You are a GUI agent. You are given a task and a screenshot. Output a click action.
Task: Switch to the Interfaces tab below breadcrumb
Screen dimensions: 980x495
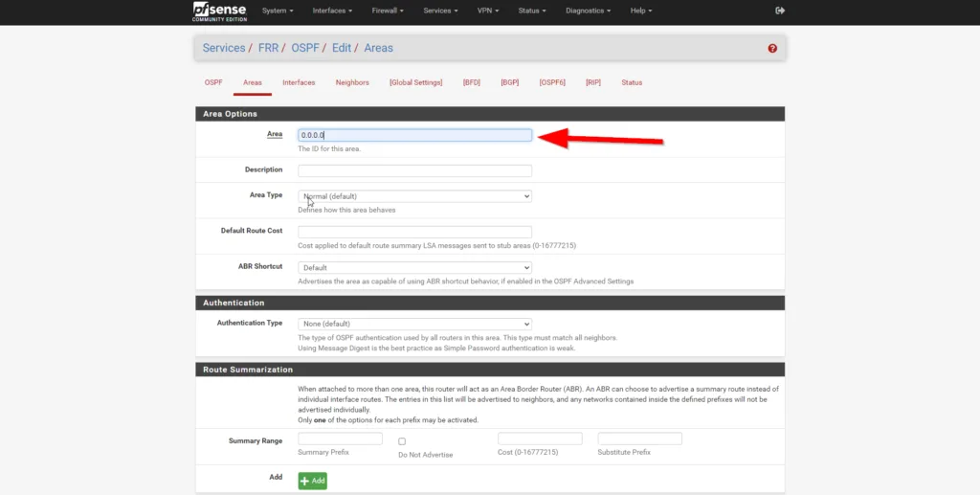pyautogui.click(x=299, y=82)
